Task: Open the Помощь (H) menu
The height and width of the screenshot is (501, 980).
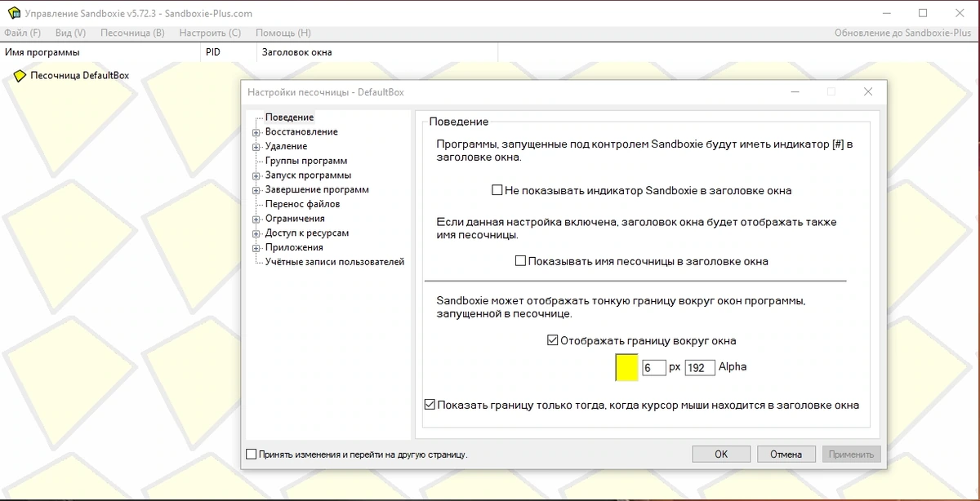Action: point(283,33)
